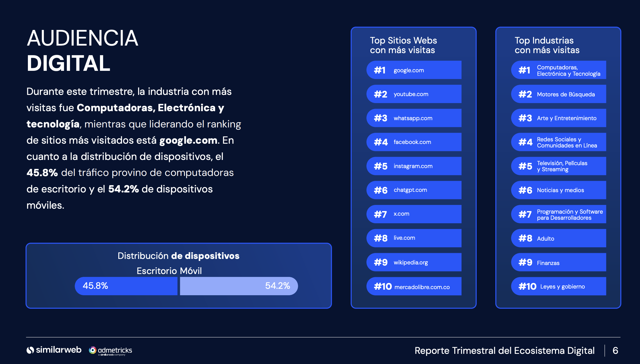Select Leyes y gobierno industry row
Screen dimensions: 640x364
[558, 286]
